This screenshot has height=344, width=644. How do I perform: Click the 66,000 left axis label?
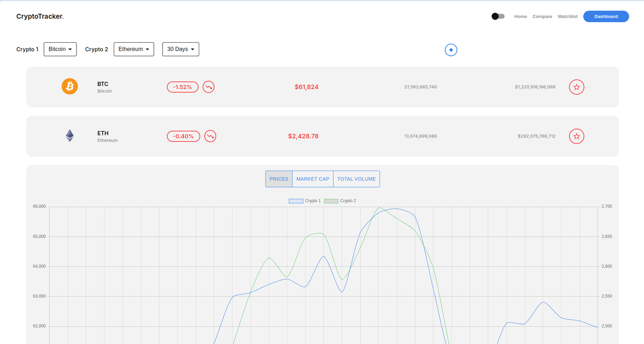pyautogui.click(x=39, y=207)
